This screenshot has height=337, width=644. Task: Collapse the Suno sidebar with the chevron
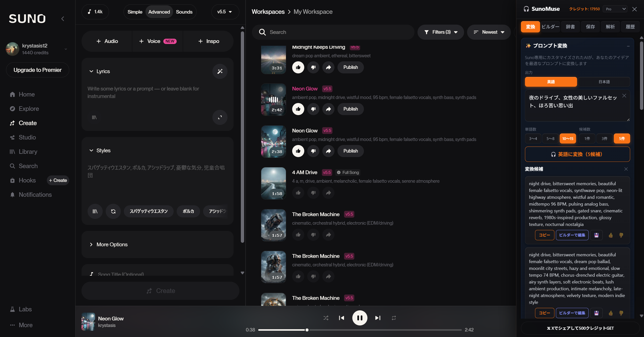63,19
